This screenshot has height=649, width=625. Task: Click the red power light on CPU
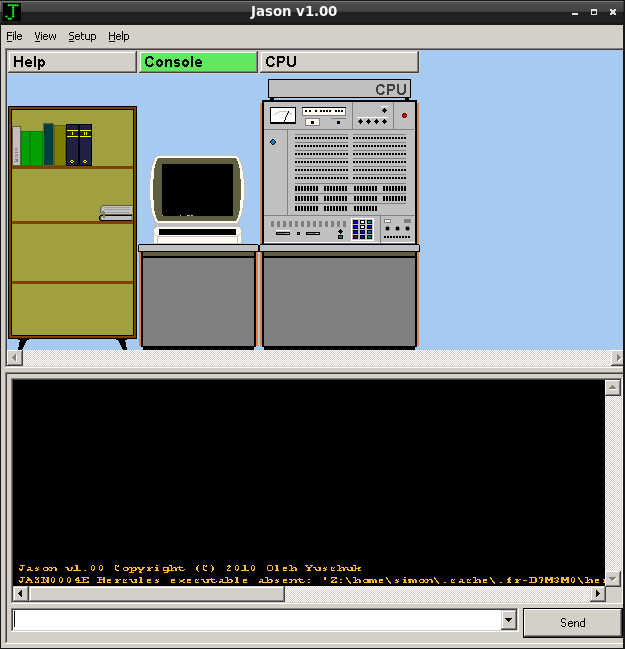(x=404, y=115)
